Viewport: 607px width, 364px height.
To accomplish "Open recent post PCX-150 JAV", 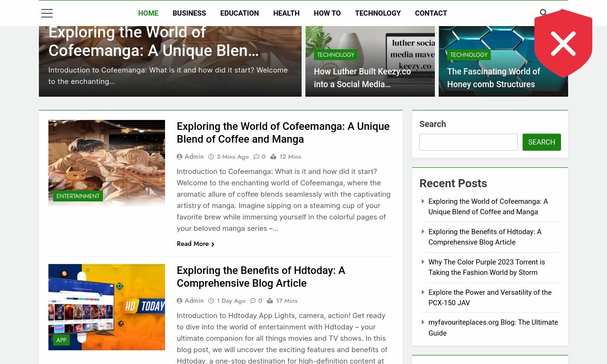I will [490, 298].
